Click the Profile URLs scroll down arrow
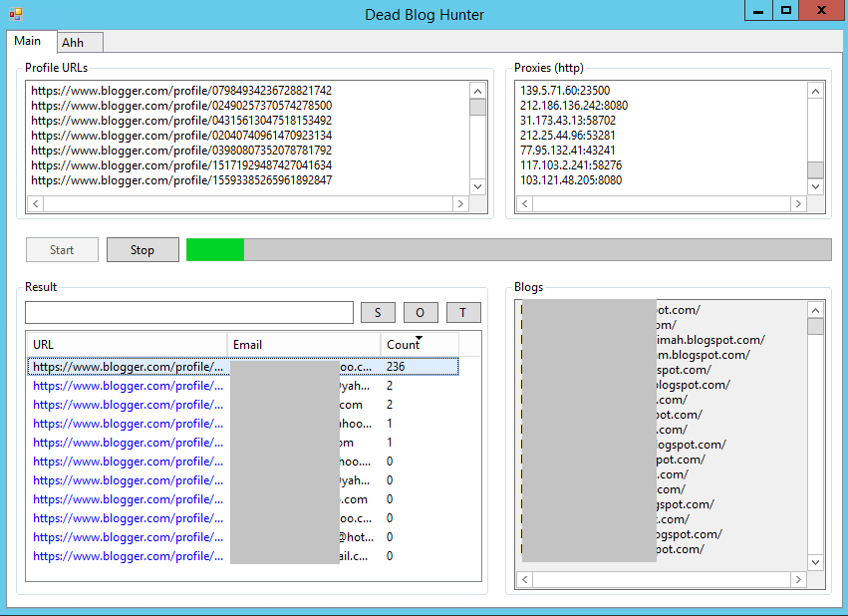 coord(477,186)
